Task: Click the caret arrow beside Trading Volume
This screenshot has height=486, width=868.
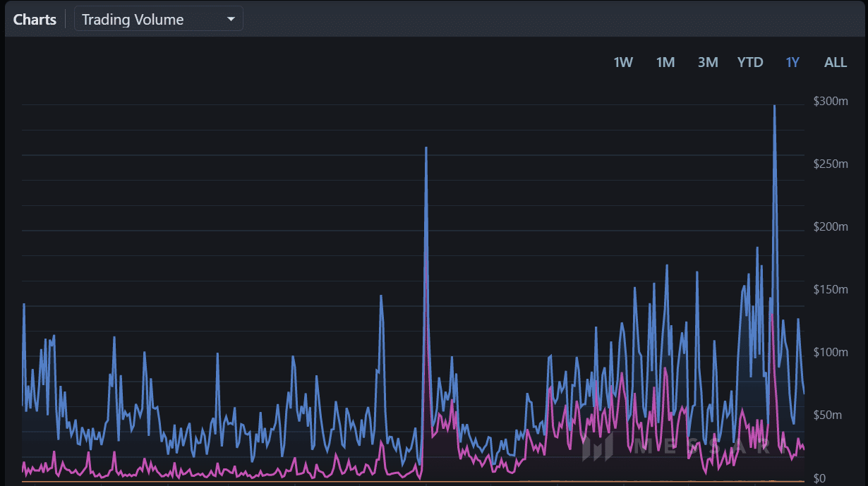Action: (x=231, y=20)
